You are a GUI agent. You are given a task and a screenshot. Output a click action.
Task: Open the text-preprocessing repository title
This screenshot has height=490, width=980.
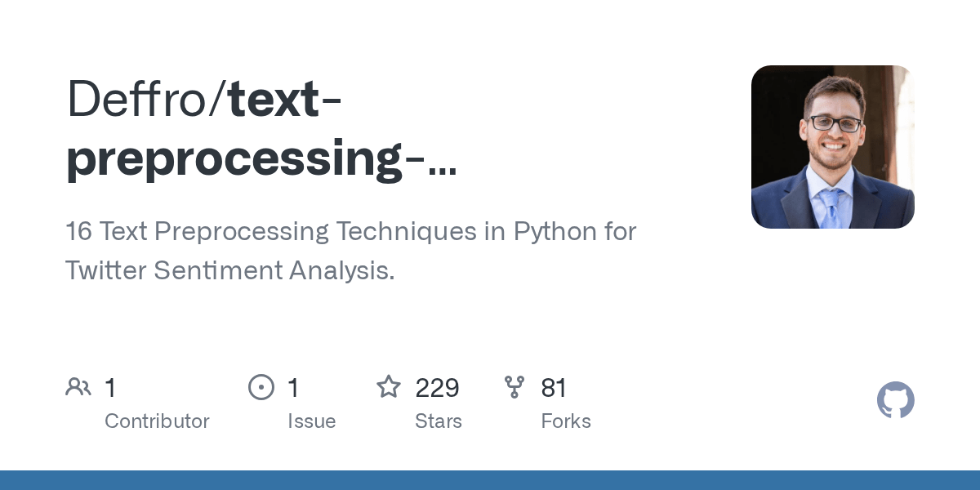click(261, 129)
